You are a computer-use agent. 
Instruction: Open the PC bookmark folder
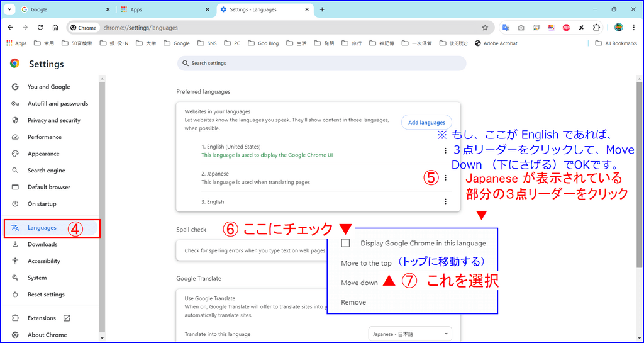coord(231,43)
